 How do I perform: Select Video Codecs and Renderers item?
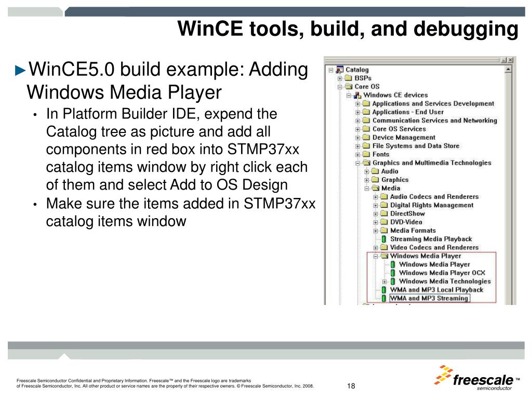434,248
